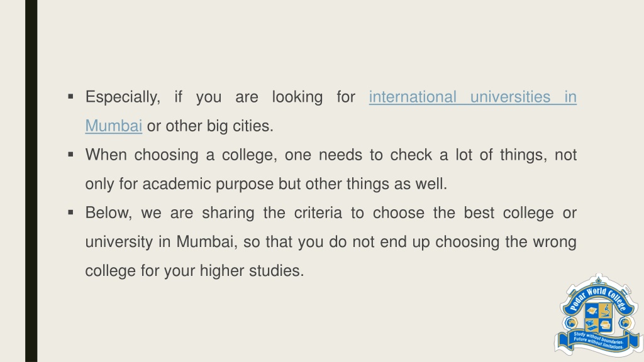The height and width of the screenshot is (362, 644).
Task: Click the first bullet marker before 'Especially'
Action: tap(70, 97)
